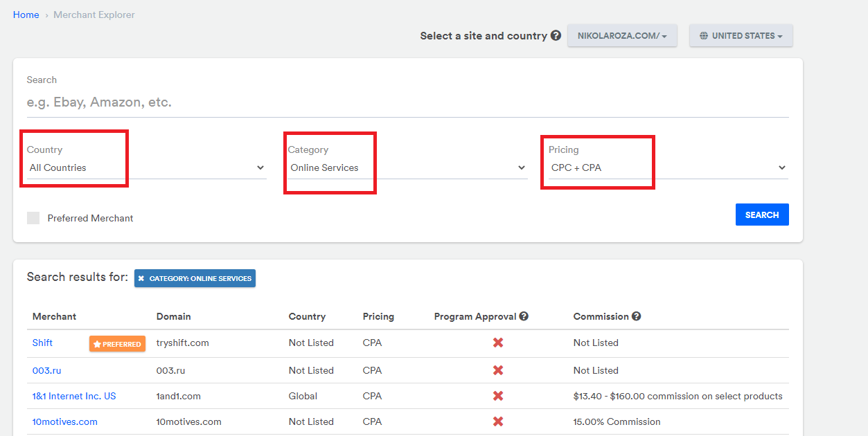Click red X for 1&1 Internet Inc. US

(497, 397)
